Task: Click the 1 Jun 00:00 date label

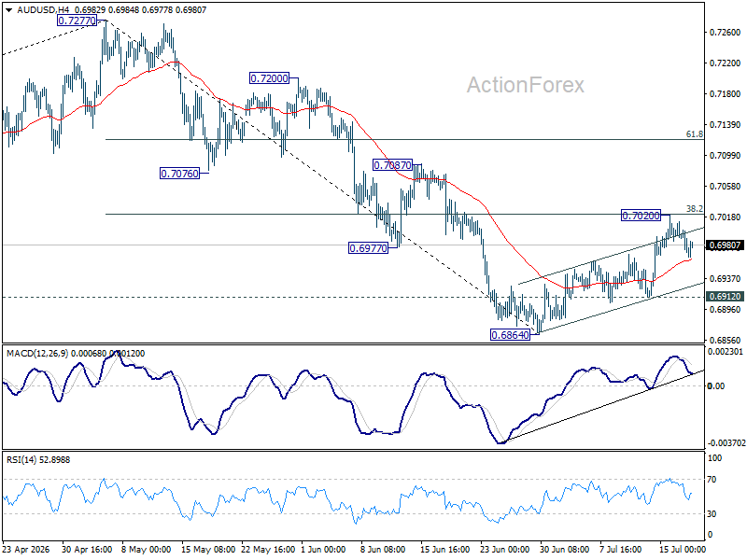Action: pyautogui.click(x=323, y=550)
